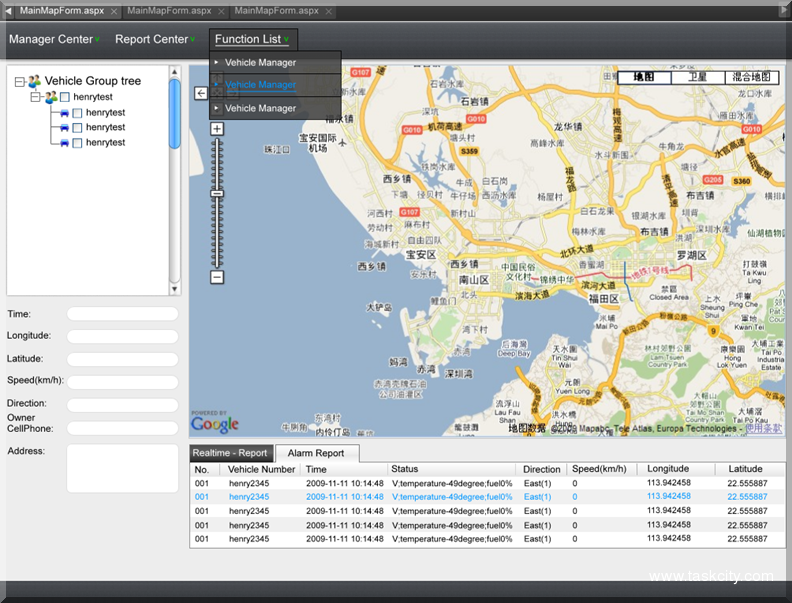
Task: Tick the bottom henrytest vehicle checkbox
Action: click(x=77, y=143)
